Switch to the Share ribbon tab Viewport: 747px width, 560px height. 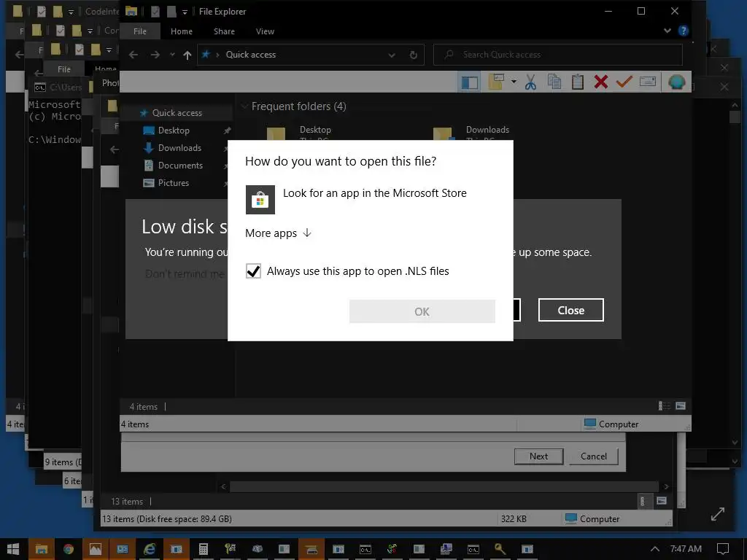pos(224,31)
